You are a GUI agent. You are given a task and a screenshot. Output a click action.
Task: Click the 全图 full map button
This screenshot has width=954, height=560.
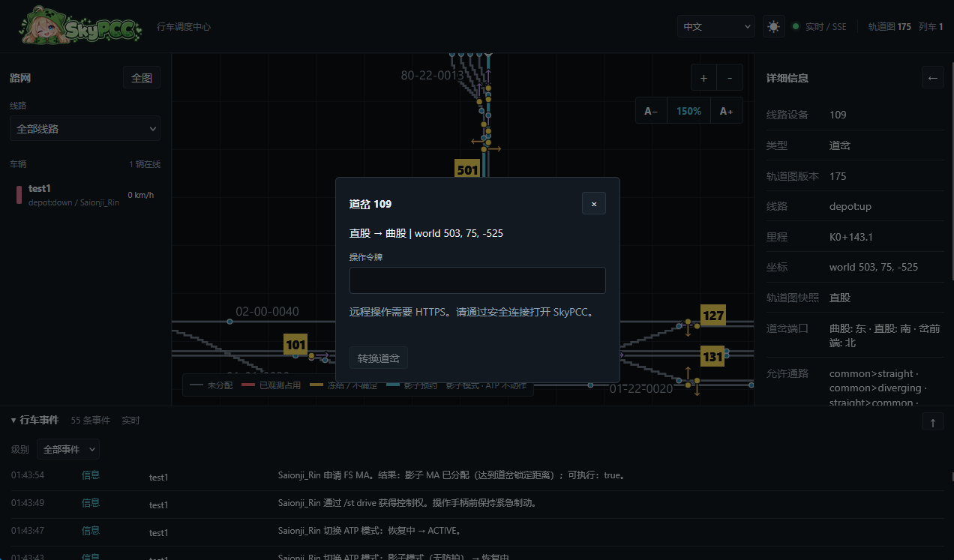coord(142,77)
